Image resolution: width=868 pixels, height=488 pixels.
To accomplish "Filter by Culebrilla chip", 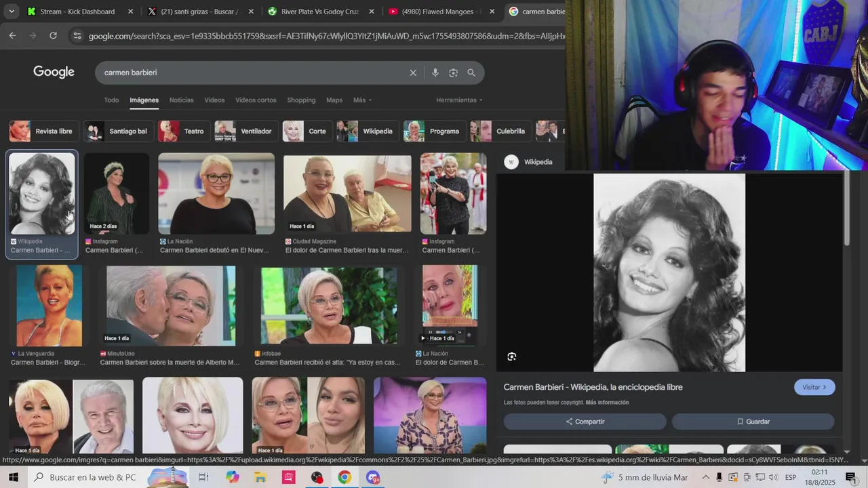I will 500,131.
